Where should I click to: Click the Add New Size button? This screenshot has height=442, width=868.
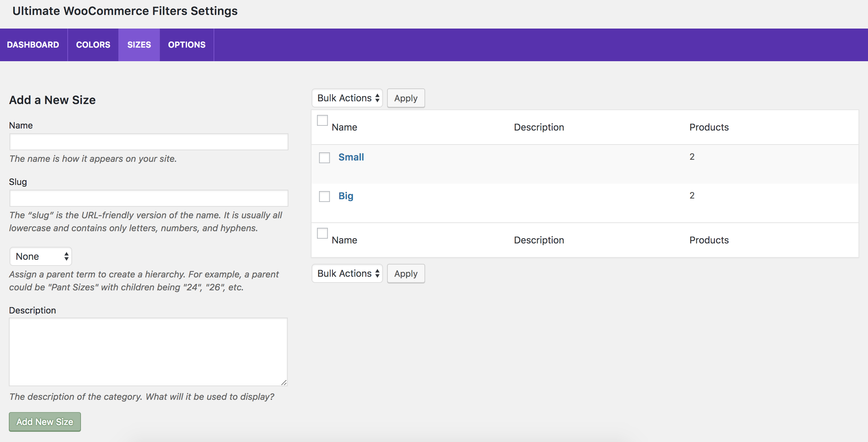(45, 422)
